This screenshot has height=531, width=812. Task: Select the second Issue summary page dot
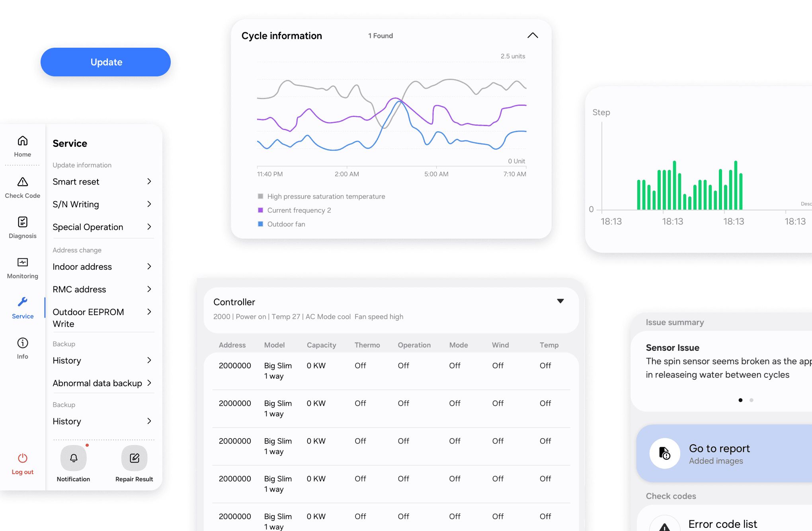pos(751,400)
